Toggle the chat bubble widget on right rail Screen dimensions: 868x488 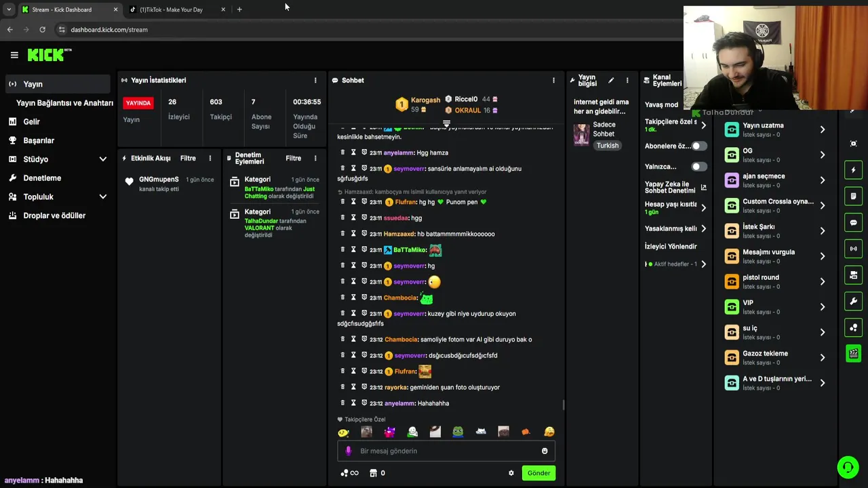(x=854, y=222)
